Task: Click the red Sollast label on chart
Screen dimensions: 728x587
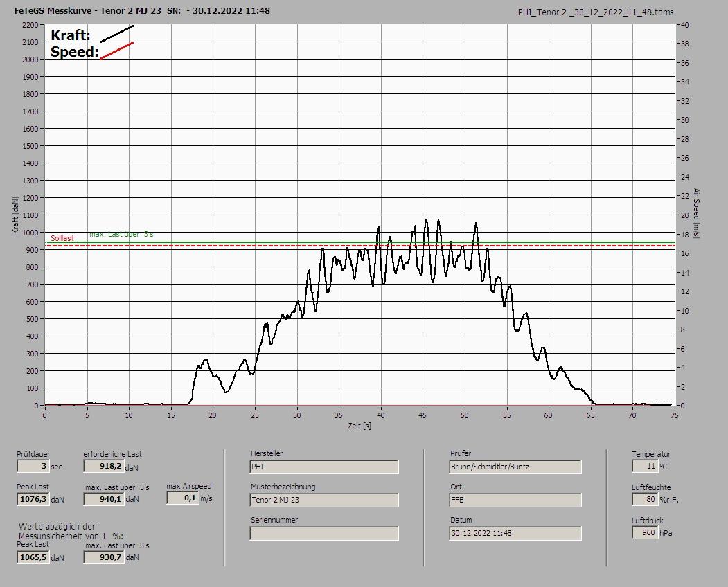Action: point(62,238)
